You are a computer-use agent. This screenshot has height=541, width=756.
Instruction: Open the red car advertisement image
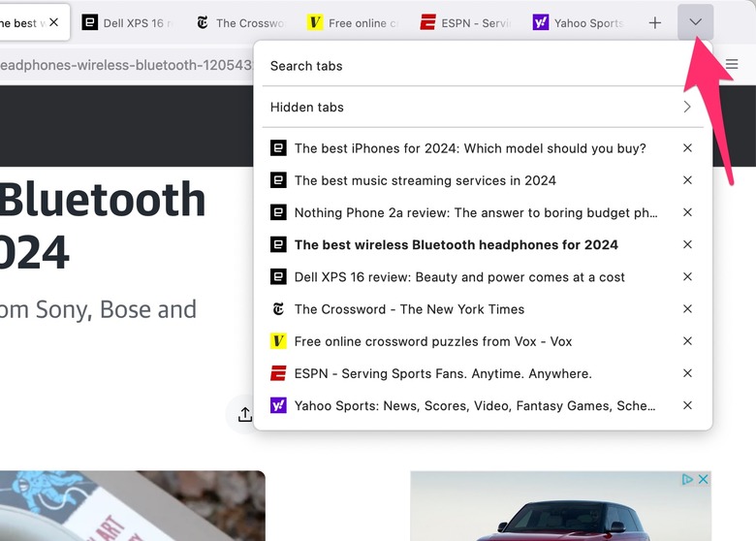[x=561, y=506]
